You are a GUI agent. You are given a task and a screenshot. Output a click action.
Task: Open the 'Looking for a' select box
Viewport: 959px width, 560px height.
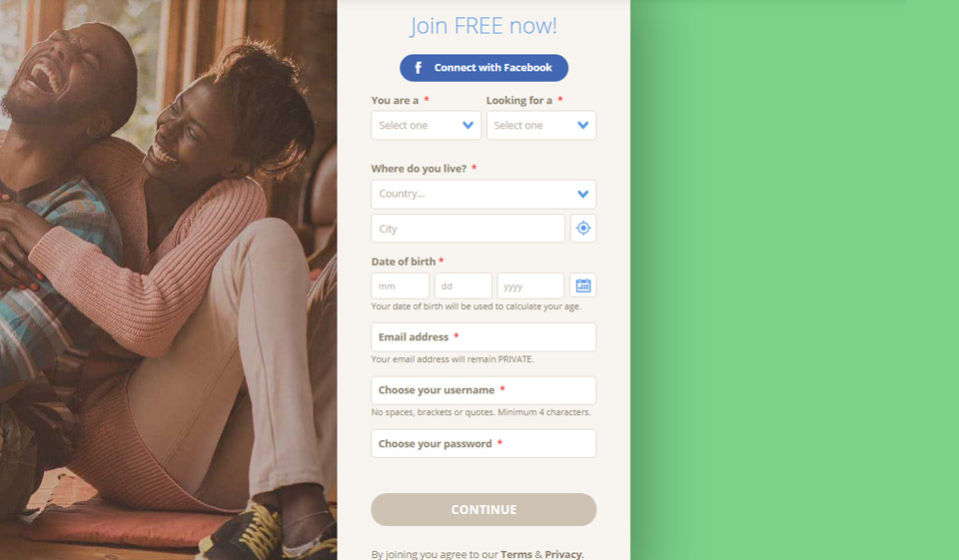pyautogui.click(x=541, y=126)
